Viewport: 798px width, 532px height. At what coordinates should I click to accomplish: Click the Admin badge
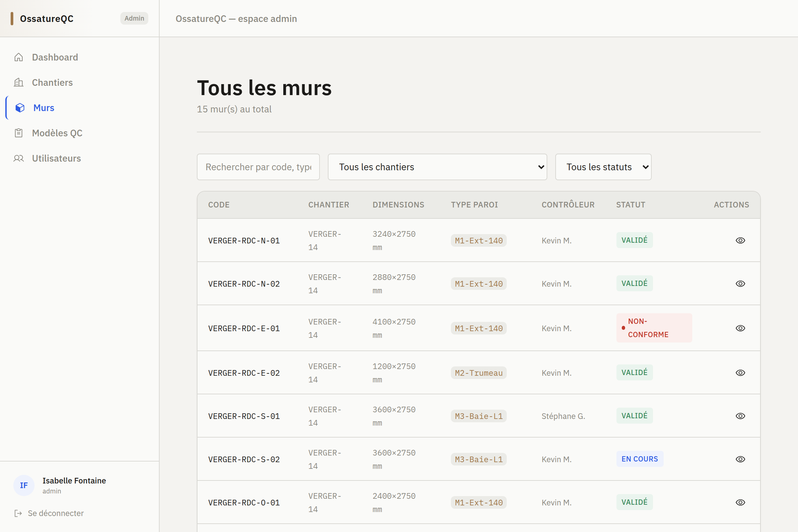pyautogui.click(x=134, y=18)
